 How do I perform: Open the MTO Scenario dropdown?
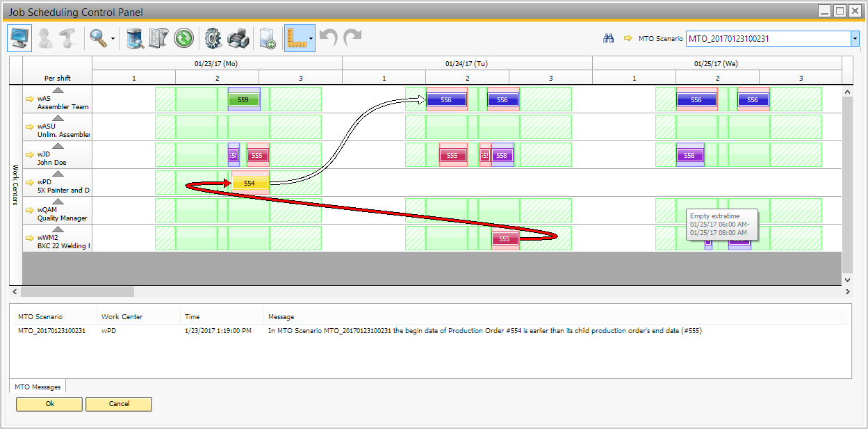(x=855, y=39)
